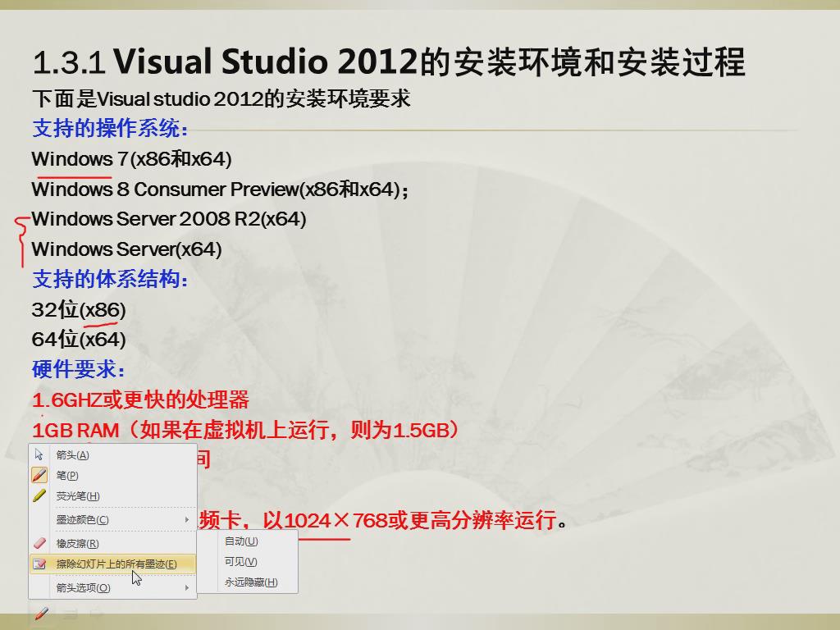This screenshot has height=630, width=840.
Task: Open the pen pointer button below the menu
Action: [41, 614]
